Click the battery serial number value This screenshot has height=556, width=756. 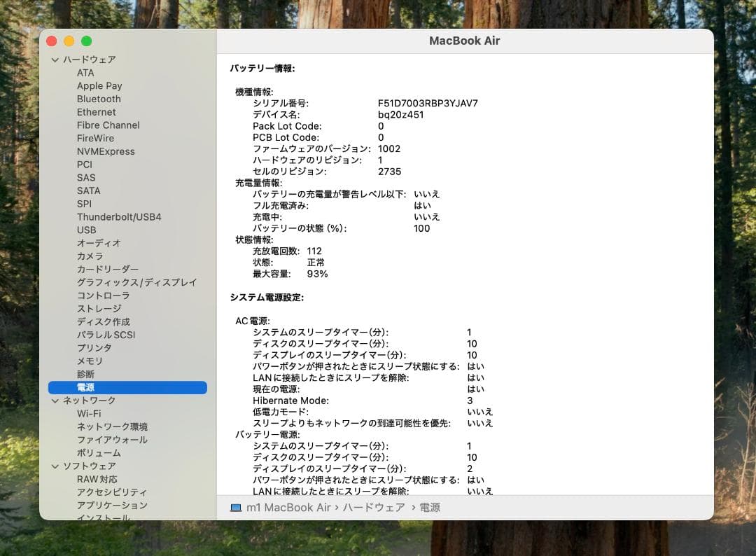[428, 104]
